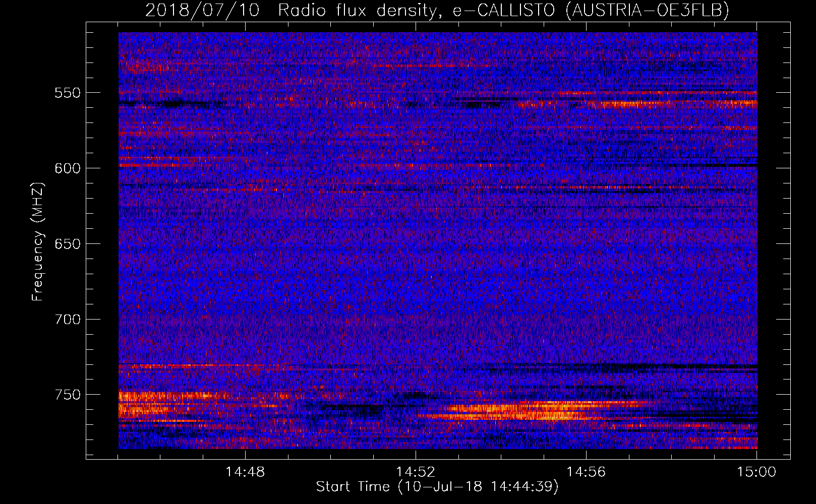Click the 700 frequency axis label

click(x=68, y=320)
